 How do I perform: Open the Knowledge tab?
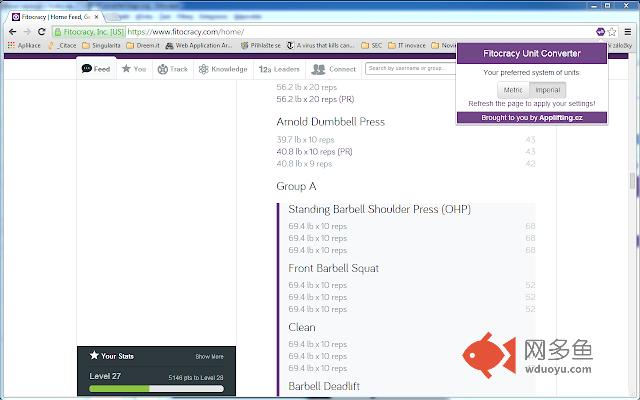(223, 69)
